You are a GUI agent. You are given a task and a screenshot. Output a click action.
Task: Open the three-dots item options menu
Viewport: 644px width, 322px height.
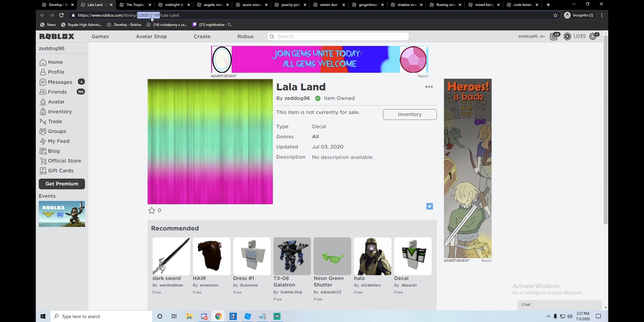(429, 87)
